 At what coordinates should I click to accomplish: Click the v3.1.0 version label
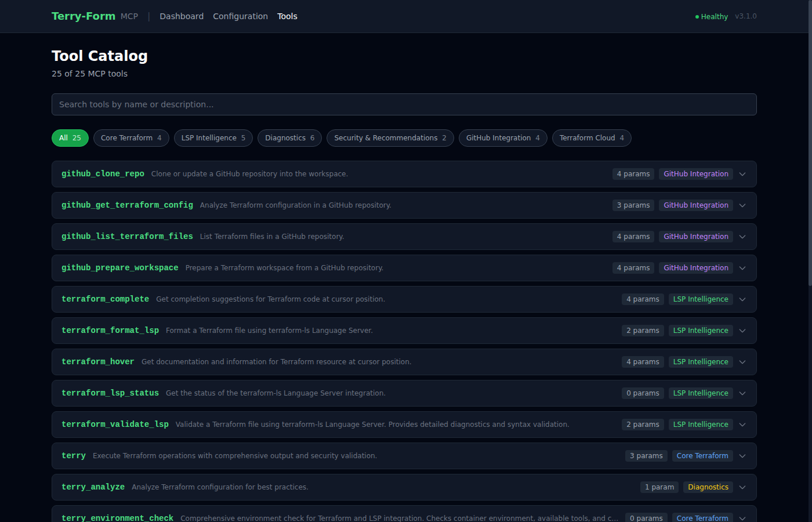pyautogui.click(x=746, y=16)
